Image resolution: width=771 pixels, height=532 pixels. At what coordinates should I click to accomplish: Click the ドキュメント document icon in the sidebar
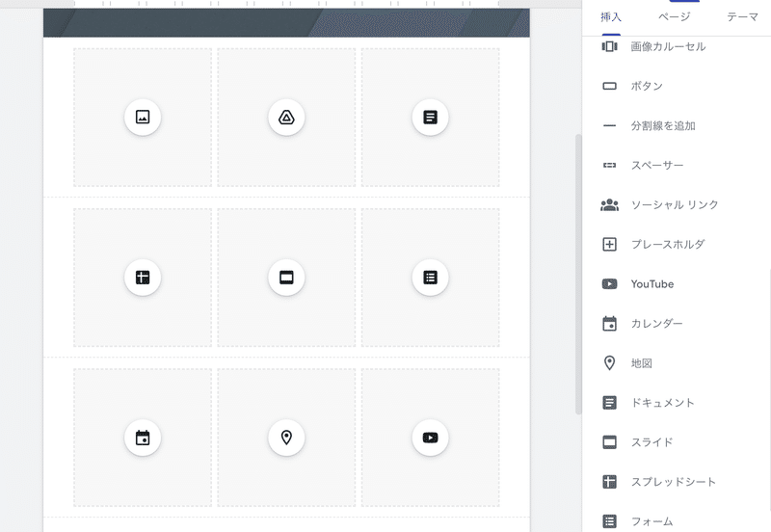click(x=609, y=403)
